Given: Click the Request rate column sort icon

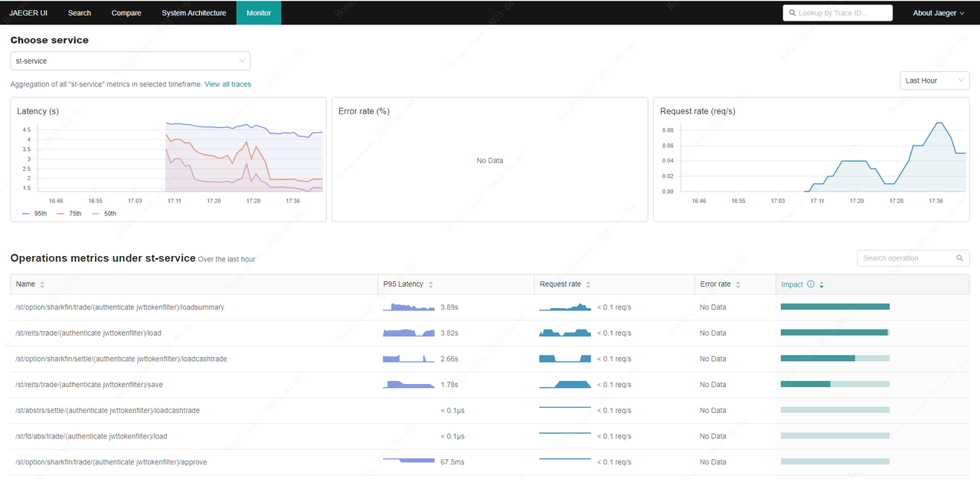Looking at the screenshot, I should point(588,284).
